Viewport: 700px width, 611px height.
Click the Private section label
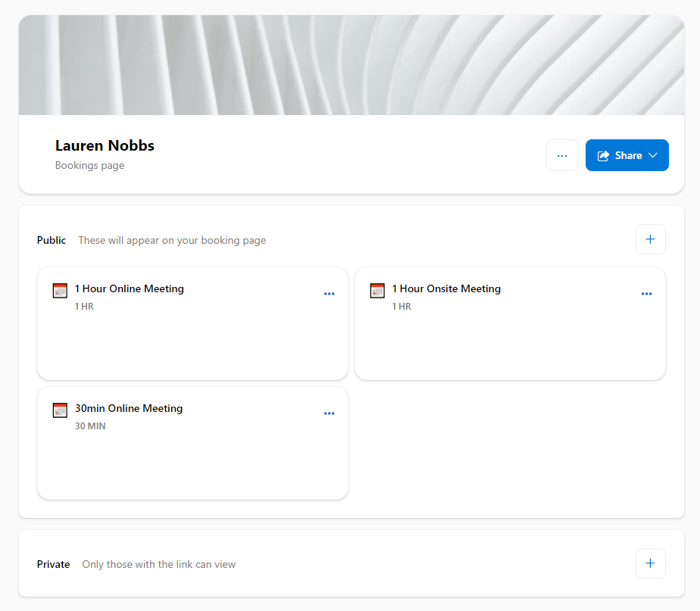53,564
